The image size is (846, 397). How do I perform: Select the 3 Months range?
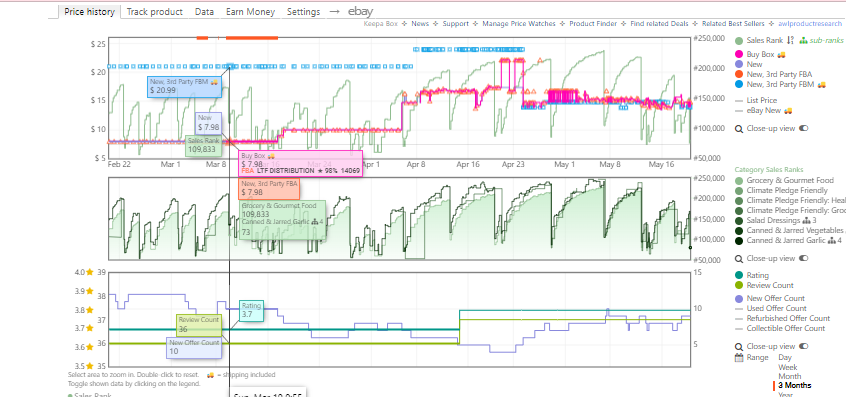click(x=794, y=385)
